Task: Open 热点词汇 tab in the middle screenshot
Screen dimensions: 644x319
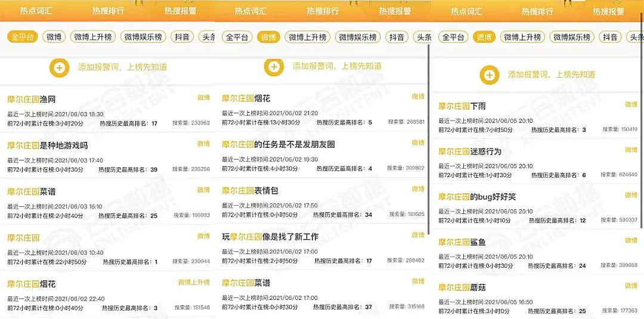Action: (x=250, y=11)
